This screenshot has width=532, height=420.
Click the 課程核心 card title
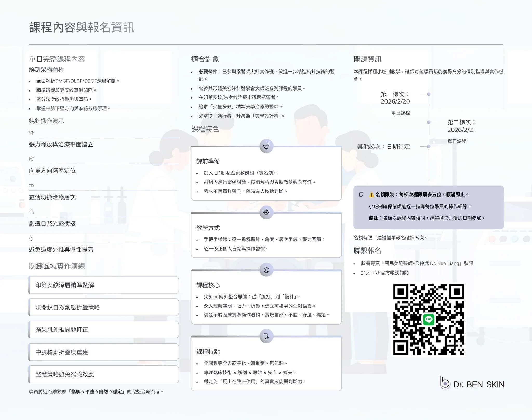coord(208,285)
